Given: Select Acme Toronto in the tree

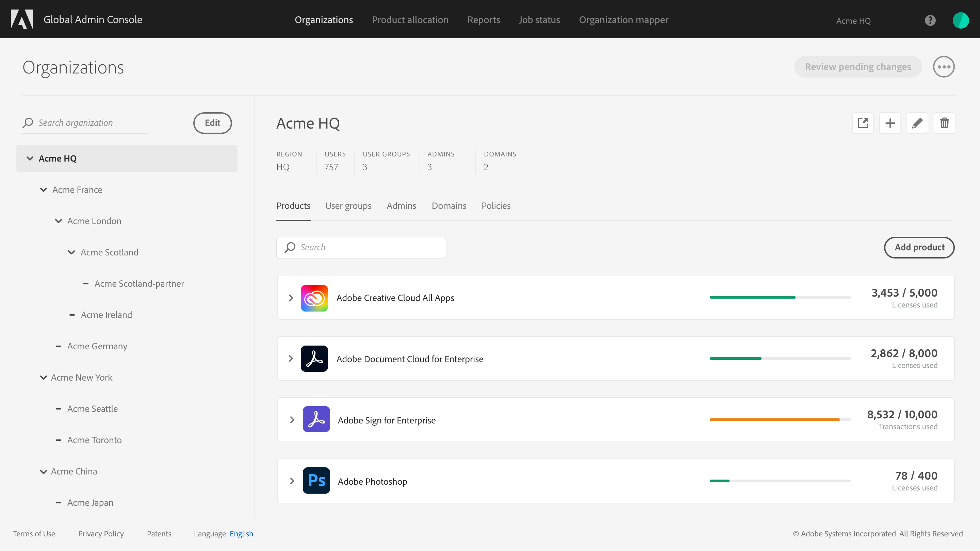Looking at the screenshot, I should (x=94, y=440).
